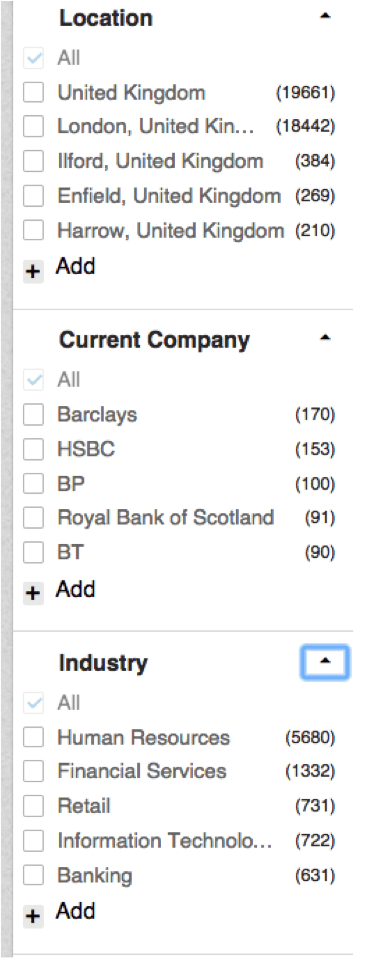Image resolution: width=365 pixels, height=958 pixels.
Task: Click Add text under Location
Action: [75, 266]
